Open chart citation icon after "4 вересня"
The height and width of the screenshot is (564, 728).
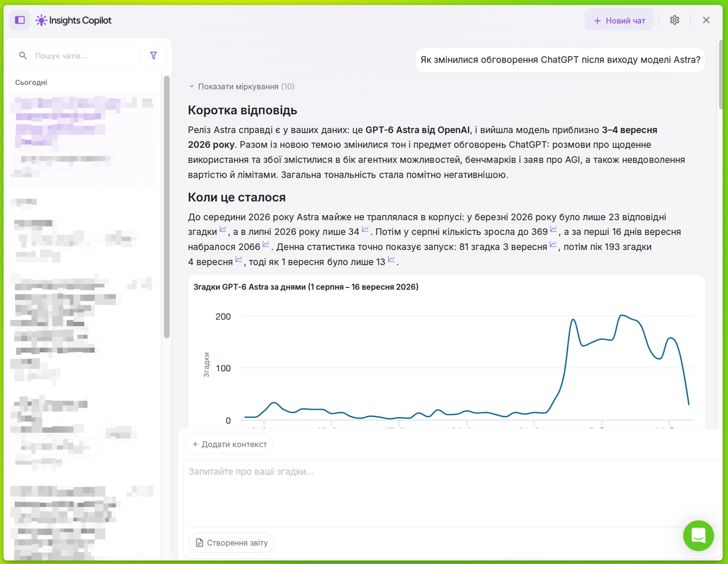239,260
